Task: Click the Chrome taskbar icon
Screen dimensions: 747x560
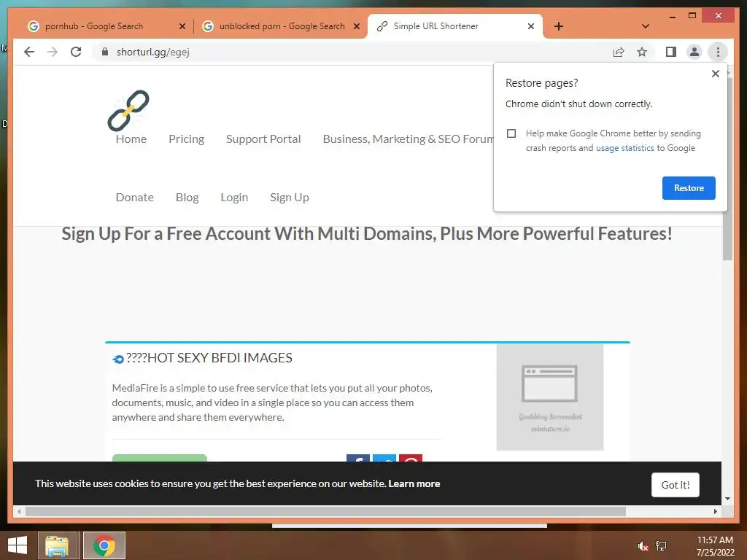Action: [104, 545]
